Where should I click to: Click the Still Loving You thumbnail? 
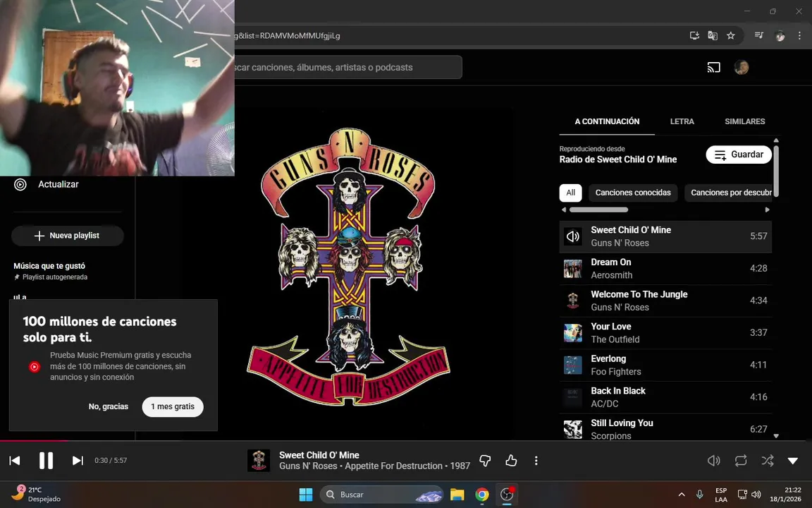(573, 429)
